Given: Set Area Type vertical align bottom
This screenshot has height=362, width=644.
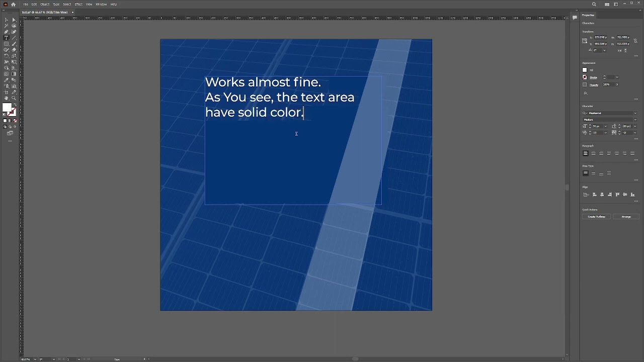Looking at the screenshot, I should pyautogui.click(x=601, y=173).
